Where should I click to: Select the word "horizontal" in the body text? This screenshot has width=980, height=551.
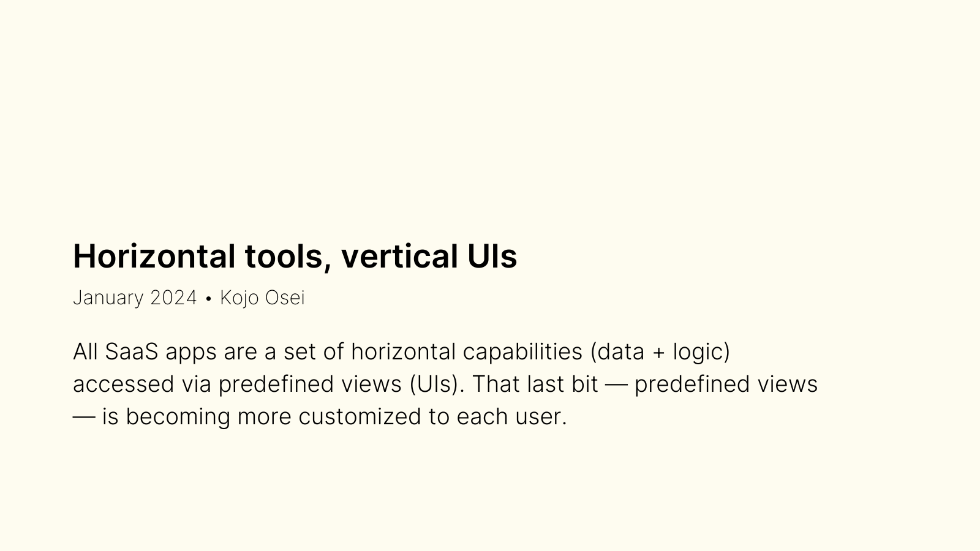[404, 351]
